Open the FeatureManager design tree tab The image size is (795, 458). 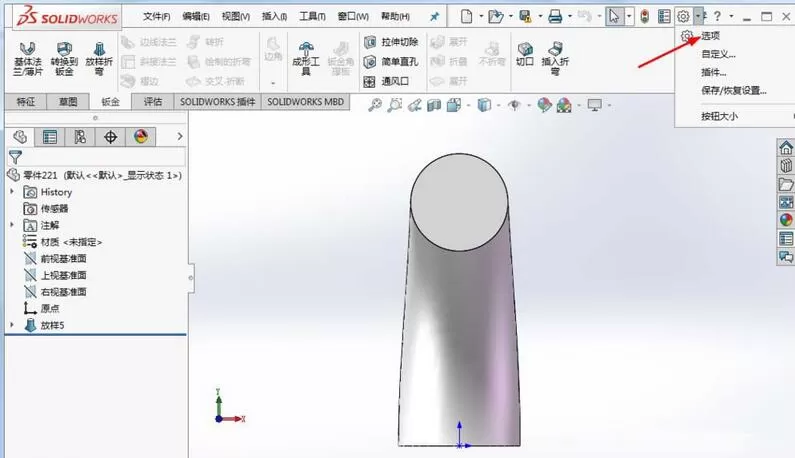pyautogui.click(x=20, y=136)
